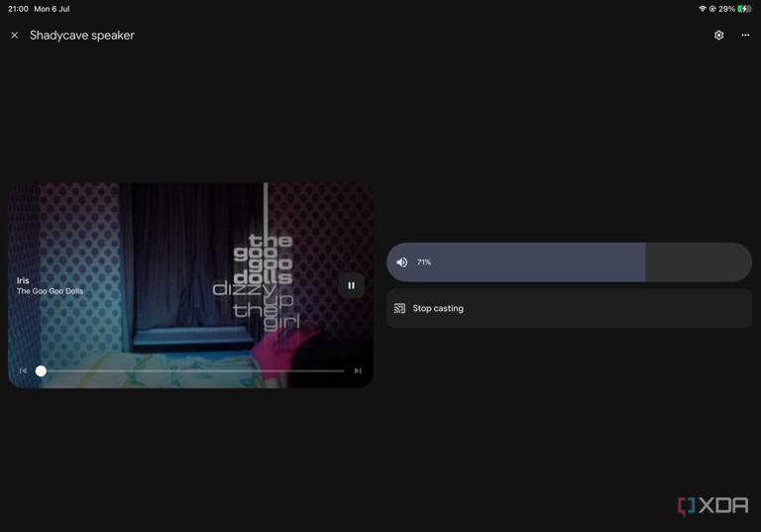Viewport: 761px width, 532px height.
Task: Click the 21:00 clock in status bar
Action: tap(18, 9)
